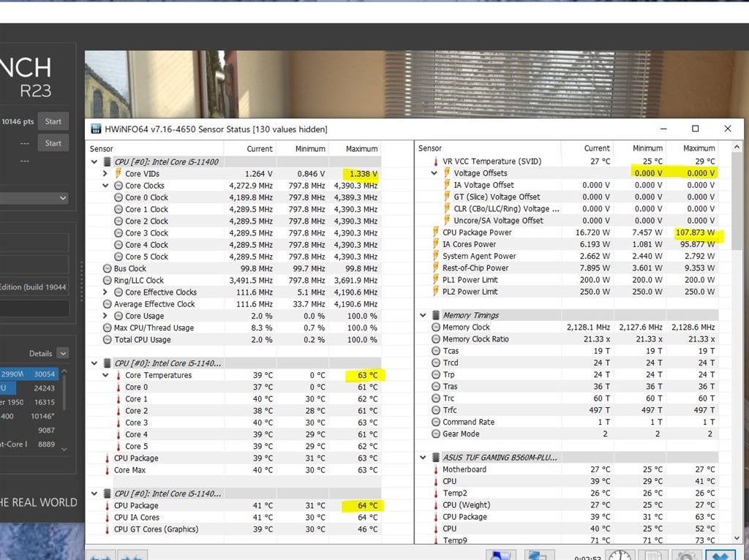Image resolution: width=749 pixels, height=560 pixels.
Task: Click thermometer icon beside CPU IA Cores
Action: pyautogui.click(x=107, y=517)
